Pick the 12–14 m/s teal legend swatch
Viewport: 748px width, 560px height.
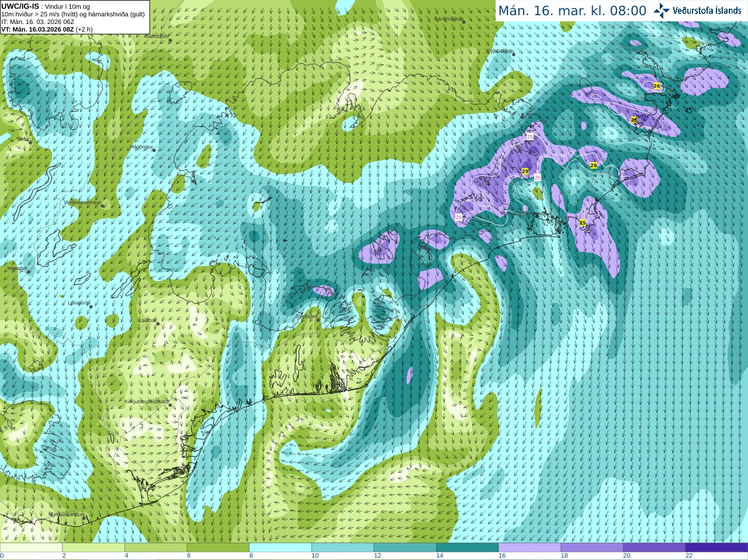pos(405,548)
